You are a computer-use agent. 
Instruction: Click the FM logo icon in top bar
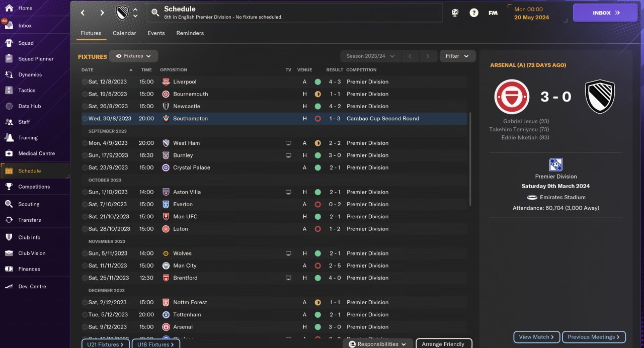[x=493, y=13]
